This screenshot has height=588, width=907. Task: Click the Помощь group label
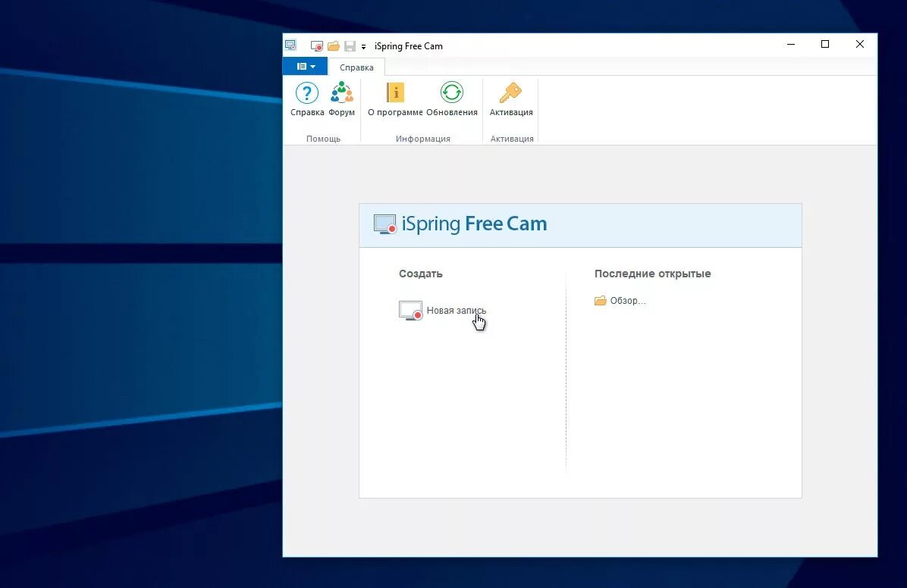click(x=323, y=139)
